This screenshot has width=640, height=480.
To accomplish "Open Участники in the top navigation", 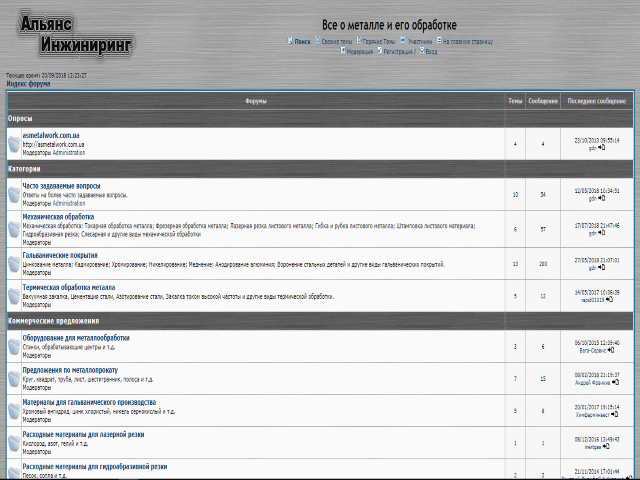I will coord(420,42).
